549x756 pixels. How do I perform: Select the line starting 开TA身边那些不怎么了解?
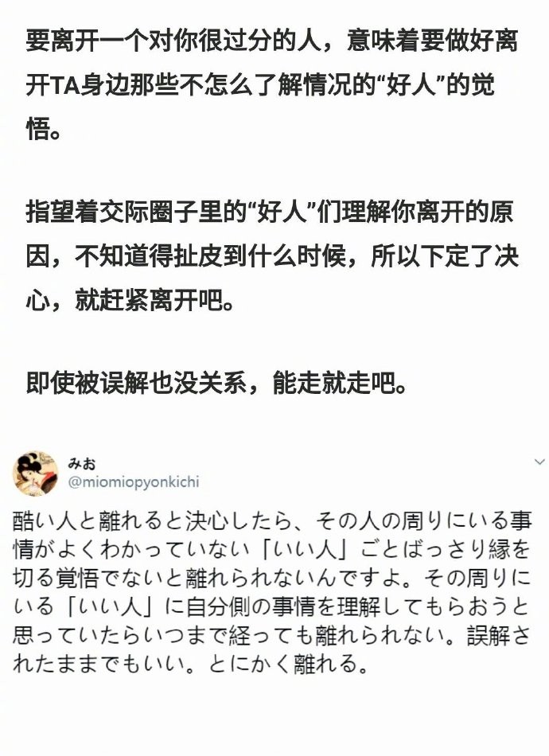click(260, 85)
